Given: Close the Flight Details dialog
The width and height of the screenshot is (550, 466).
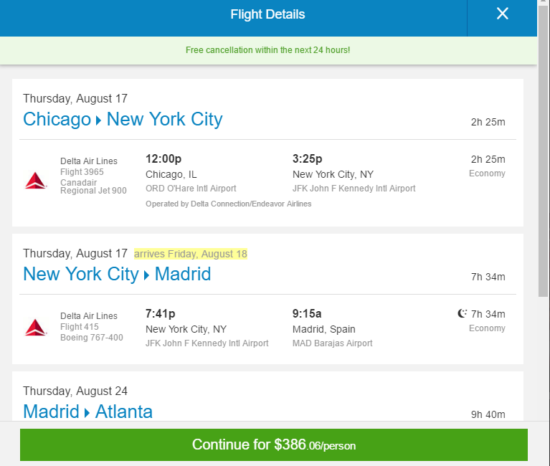Looking at the screenshot, I should [502, 14].
